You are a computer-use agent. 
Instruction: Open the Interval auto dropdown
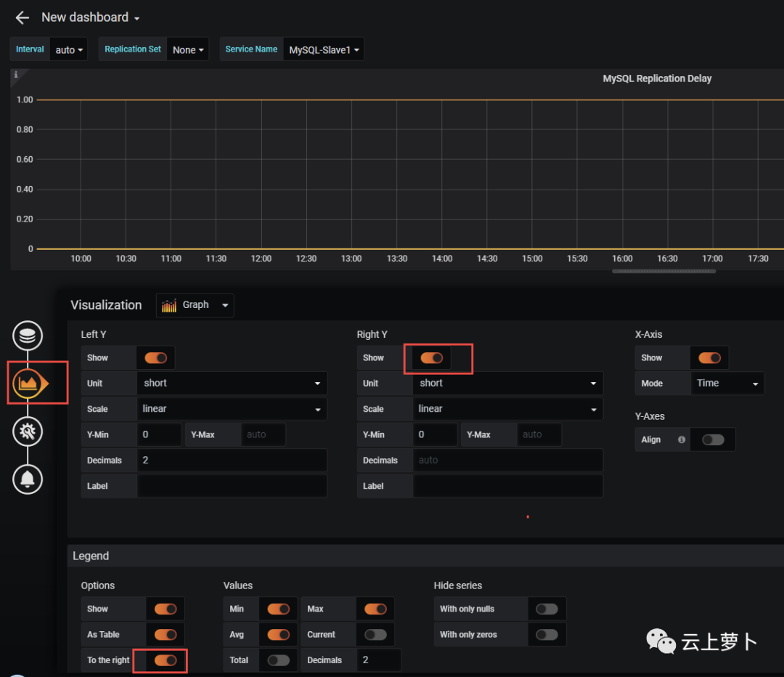tap(69, 49)
